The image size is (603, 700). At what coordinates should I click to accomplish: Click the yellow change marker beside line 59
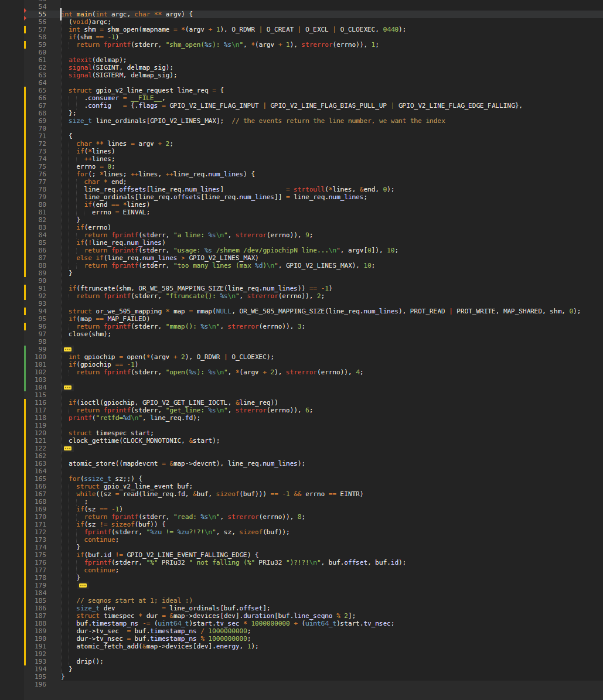pyautogui.click(x=25, y=45)
